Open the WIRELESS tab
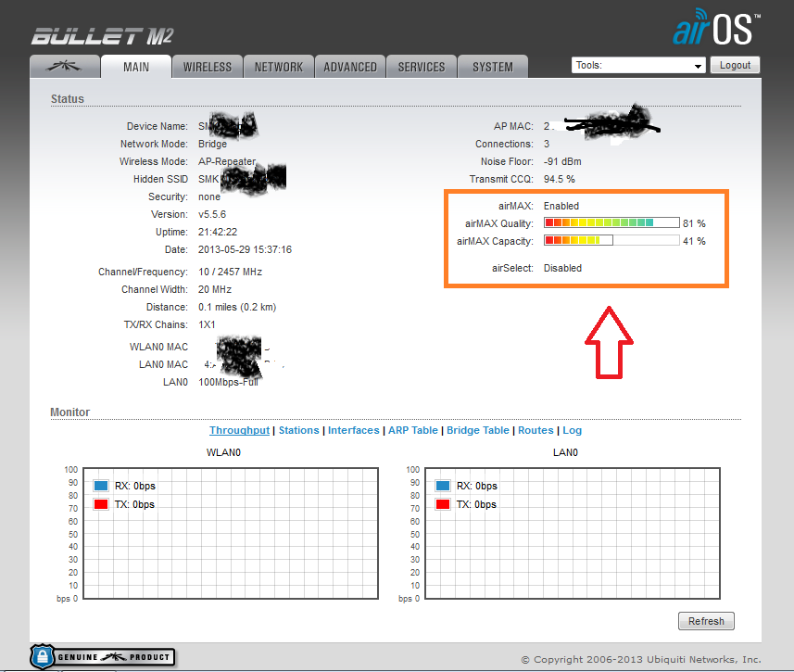 coord(208,67)
